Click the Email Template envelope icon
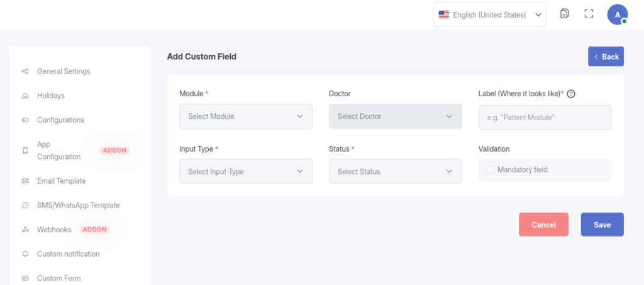Viewport: 644px width, 285px height. [x=25, y=181]
